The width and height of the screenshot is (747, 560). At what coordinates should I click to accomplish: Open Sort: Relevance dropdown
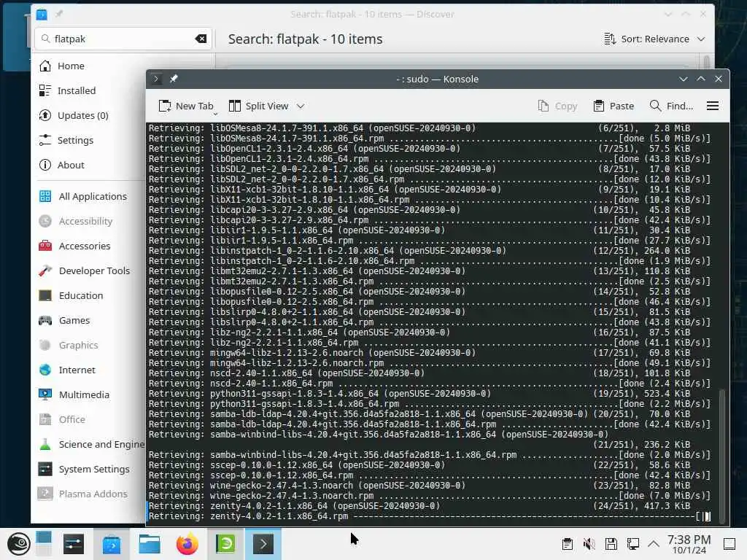click(654, 39)
